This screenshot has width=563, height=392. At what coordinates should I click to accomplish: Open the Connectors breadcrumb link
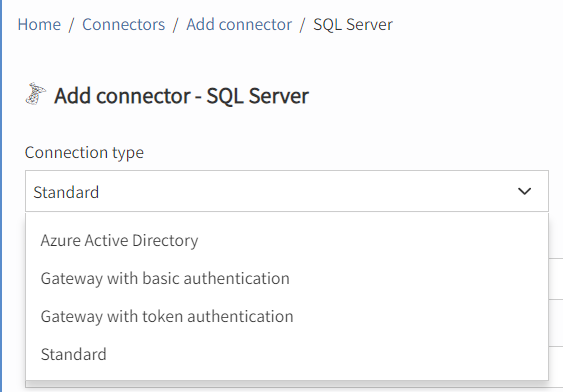coord(124,24)
